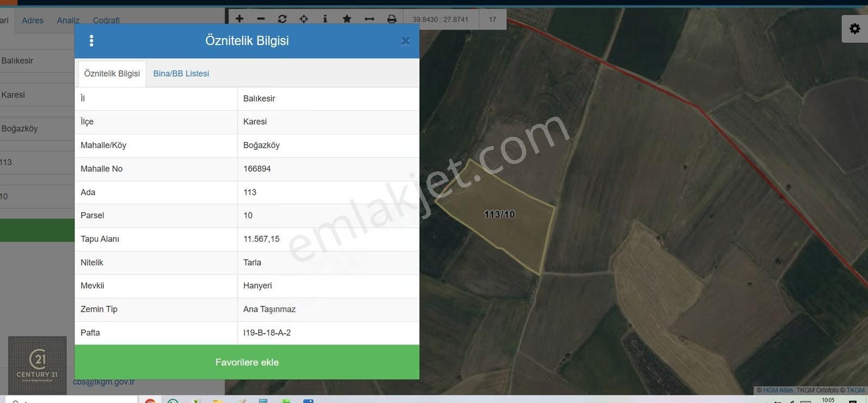
Task: Click the coordinates readout 39.8430 : 27.8741
Action: coord(440,20)
